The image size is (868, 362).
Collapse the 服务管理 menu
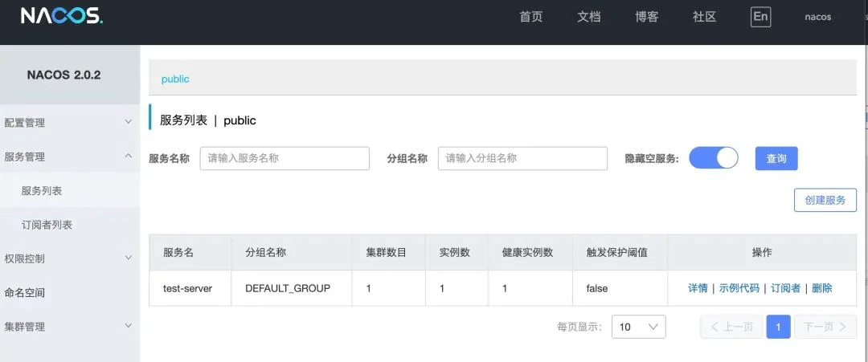click(69, 157)
